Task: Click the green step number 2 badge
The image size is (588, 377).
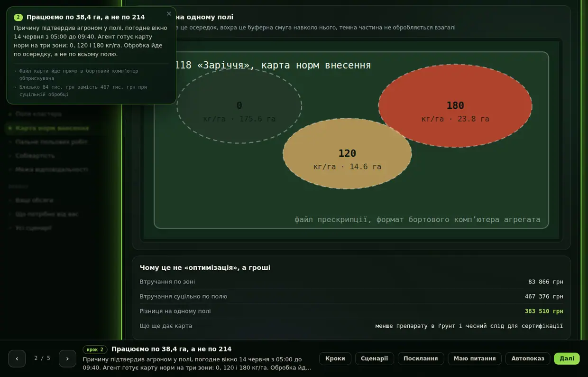Action: tap(18, 18)
